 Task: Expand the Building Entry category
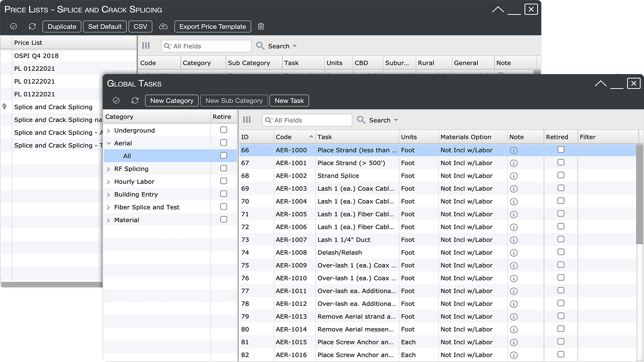[108, 195]
